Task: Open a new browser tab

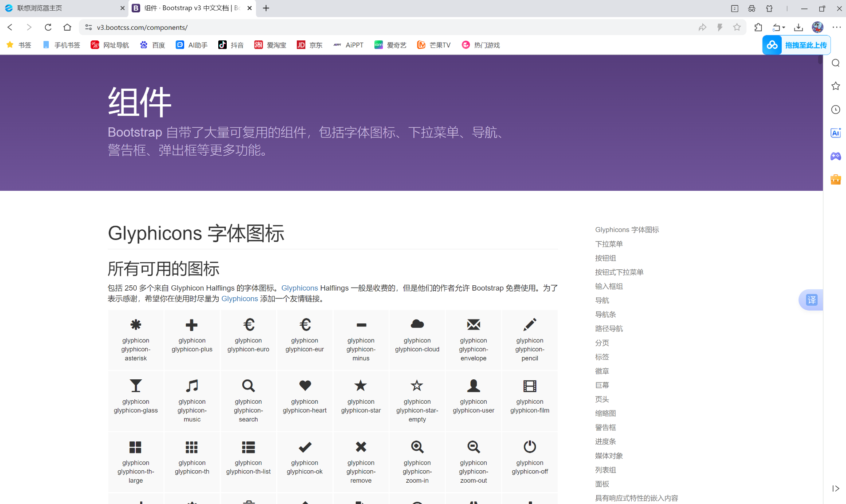Action: [x=266, y=8]
